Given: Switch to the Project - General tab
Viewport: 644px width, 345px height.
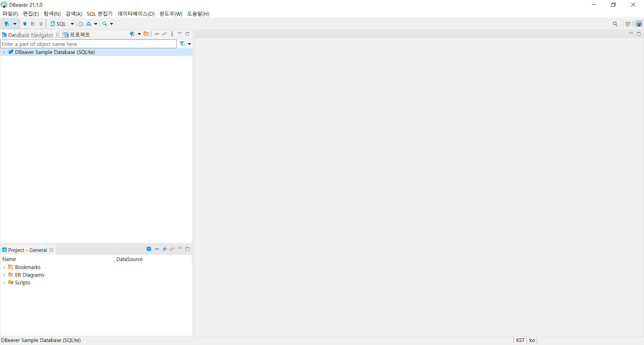Looking at the screenshot, I should point(28,250).
